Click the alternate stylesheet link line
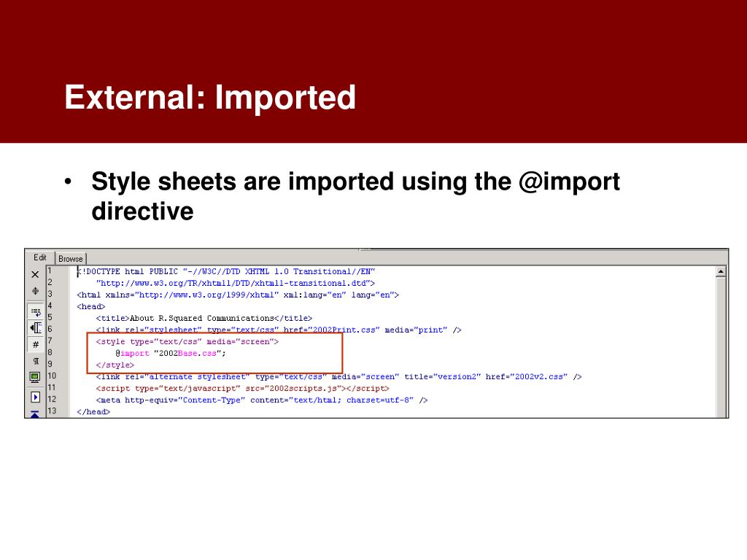747x560 pixels. point(338,377)
